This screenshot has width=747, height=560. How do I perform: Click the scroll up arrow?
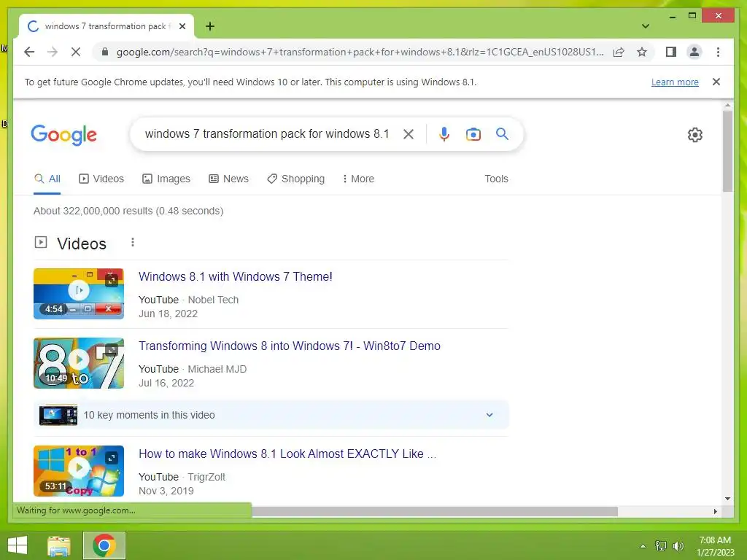pyautogui.click(x=727, y=105)
